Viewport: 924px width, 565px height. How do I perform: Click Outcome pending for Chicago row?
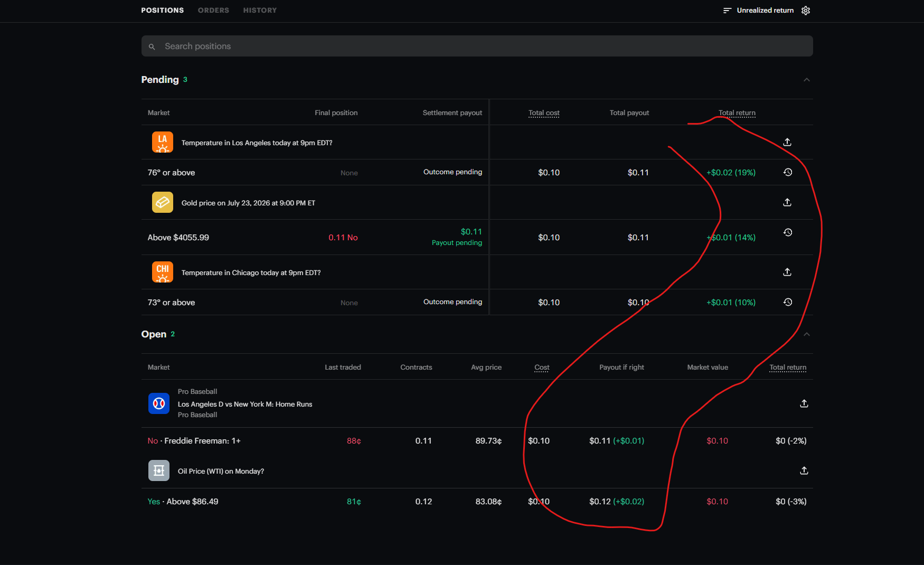coord(452,302)
